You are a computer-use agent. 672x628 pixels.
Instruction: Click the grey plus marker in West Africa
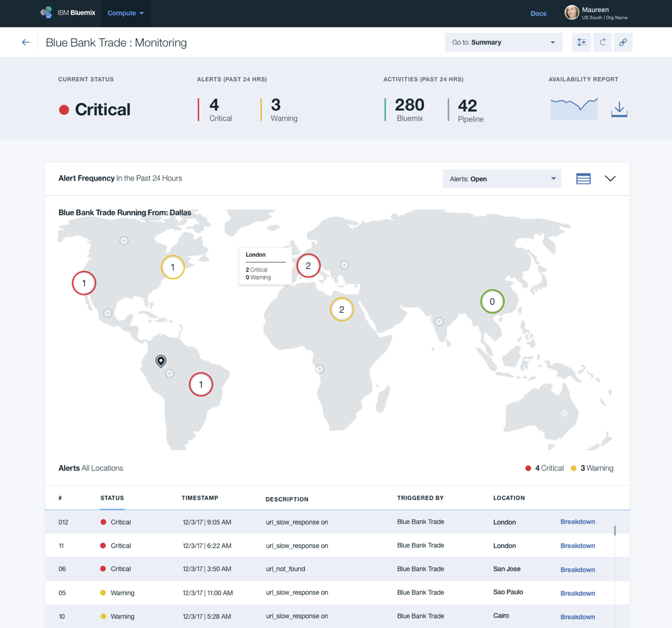tap(319, 369)
